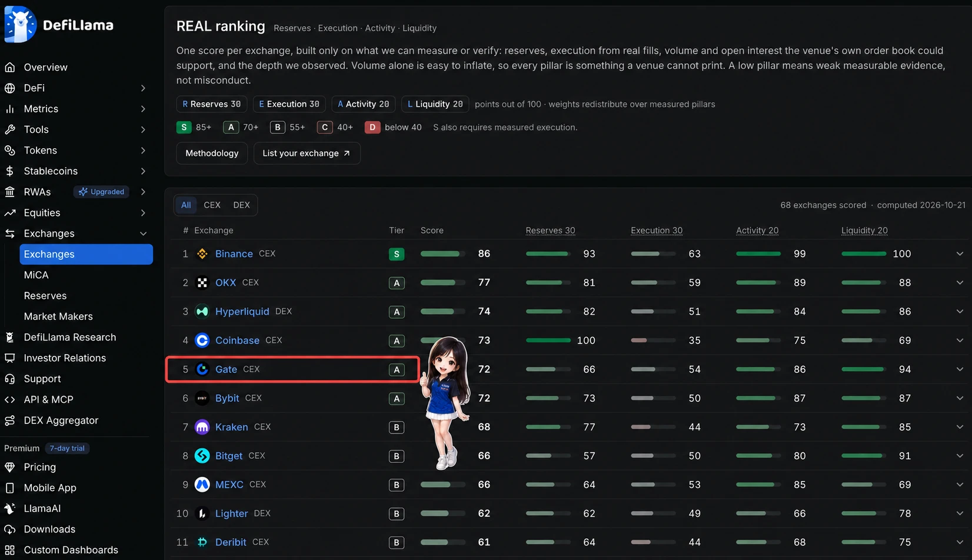Viewport: 972px width, 560px height.
Task: Select the All exchanges filter
Action: (186, 205)
